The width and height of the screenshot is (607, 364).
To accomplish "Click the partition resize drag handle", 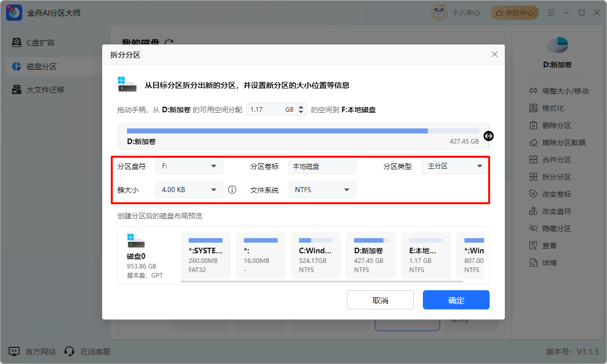I will (488, 136).
